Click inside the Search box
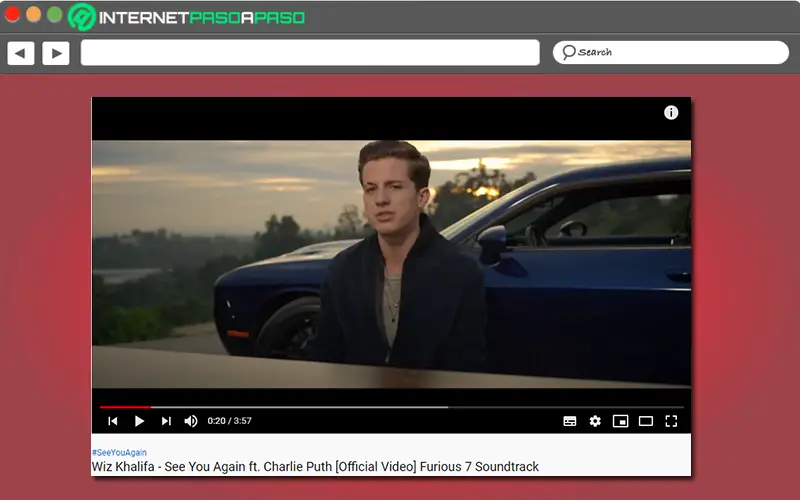The width and height of the screenshot is (800, 500). point(670,53)
